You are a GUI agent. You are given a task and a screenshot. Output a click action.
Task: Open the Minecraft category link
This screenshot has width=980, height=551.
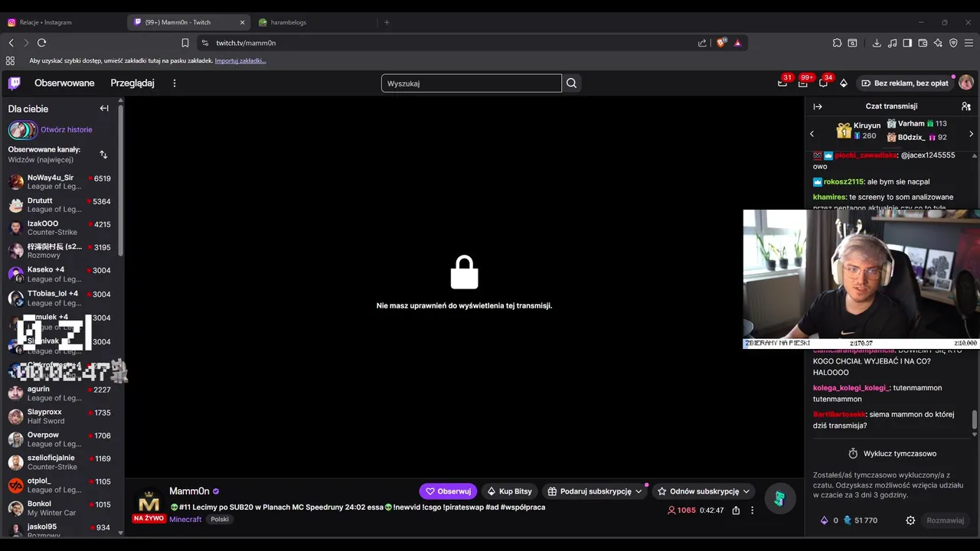[185, 519]
